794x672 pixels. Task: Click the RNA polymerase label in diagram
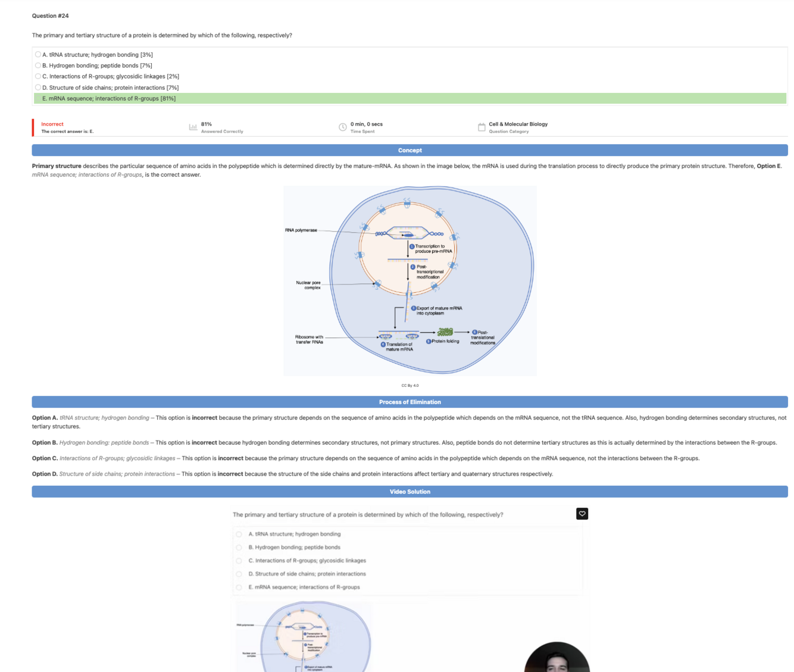[301, 230]
